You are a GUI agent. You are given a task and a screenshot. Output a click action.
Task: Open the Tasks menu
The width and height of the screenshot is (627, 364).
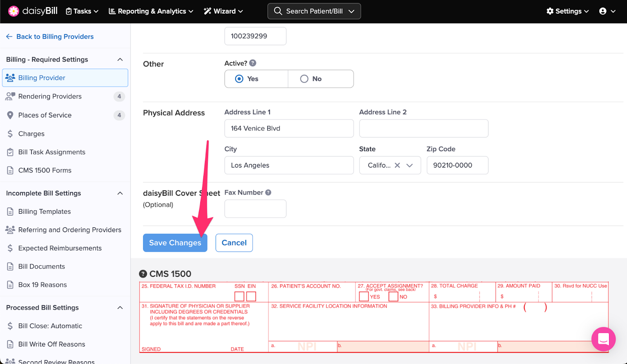(82, 11)
